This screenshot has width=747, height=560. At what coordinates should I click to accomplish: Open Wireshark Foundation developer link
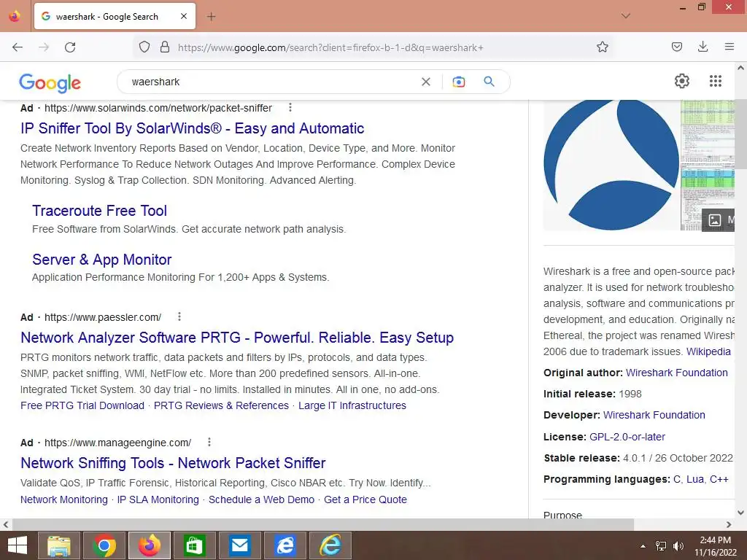[654, 415]
